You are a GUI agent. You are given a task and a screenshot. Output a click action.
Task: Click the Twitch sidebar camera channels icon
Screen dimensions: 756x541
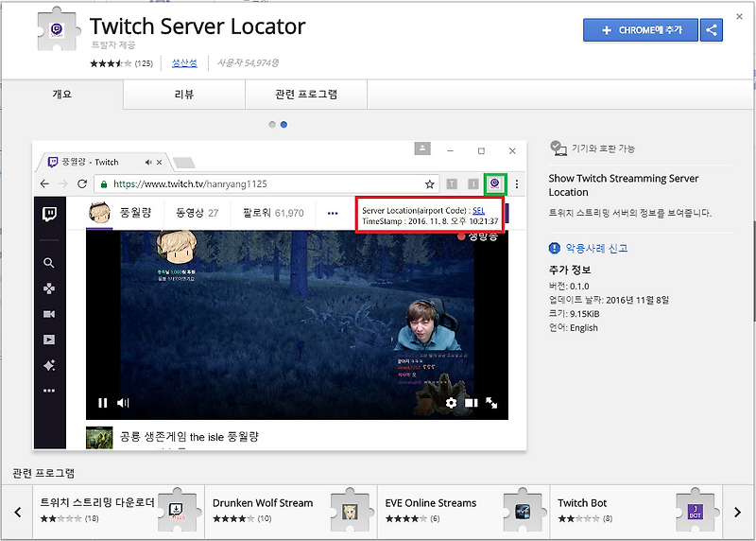[49, 314]
